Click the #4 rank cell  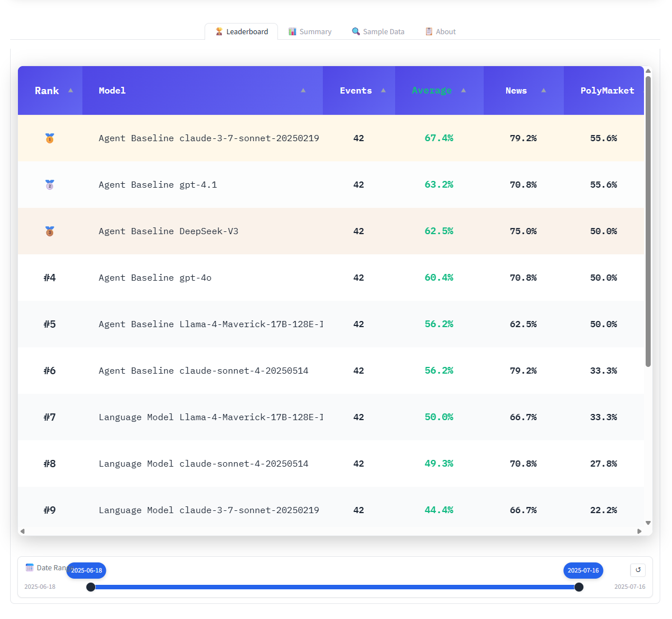(50, 278)
